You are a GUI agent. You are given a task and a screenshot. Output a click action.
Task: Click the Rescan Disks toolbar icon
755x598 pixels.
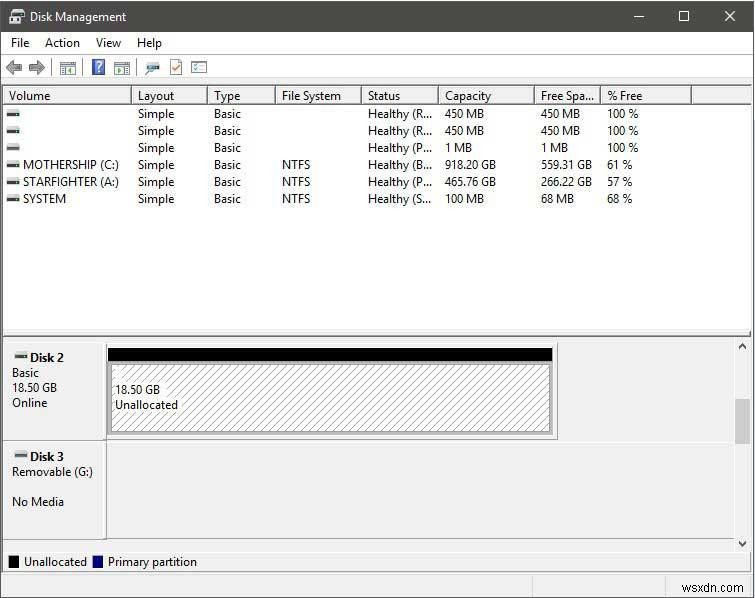(x=152, y=68)
